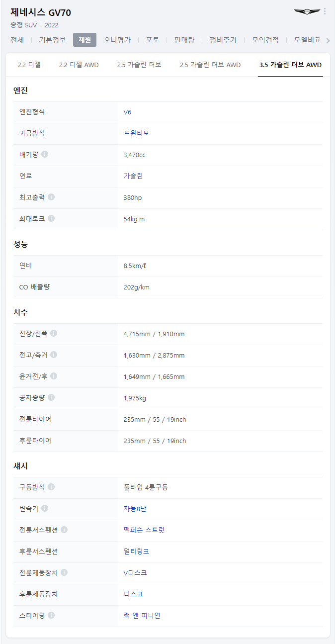Image resolution: width=335 pixels, height=644 pixels.
Task: Click the 중형 SUV category text
Action: tap(23, 25)
